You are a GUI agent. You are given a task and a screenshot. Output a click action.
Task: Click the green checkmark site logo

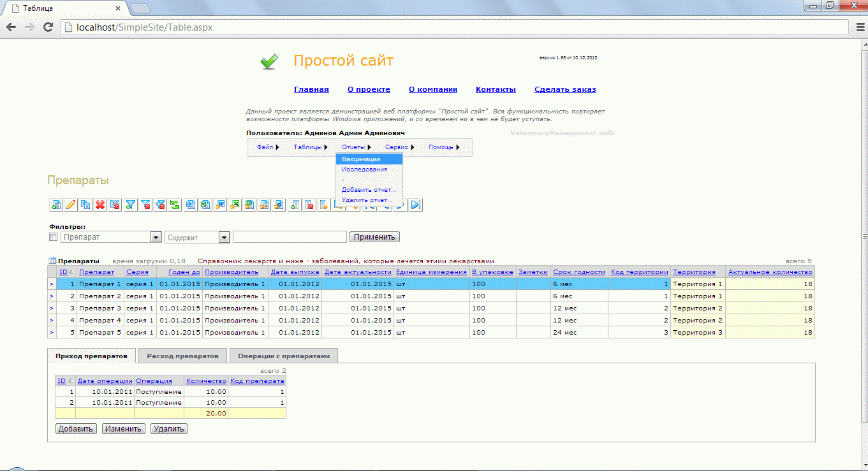269,61
